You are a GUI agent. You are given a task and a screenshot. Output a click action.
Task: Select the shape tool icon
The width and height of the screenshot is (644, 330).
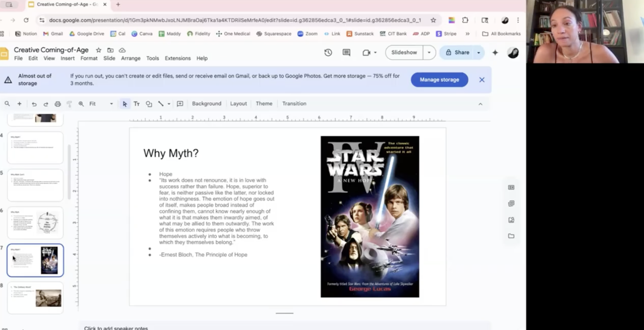click(x=149, y=104)
